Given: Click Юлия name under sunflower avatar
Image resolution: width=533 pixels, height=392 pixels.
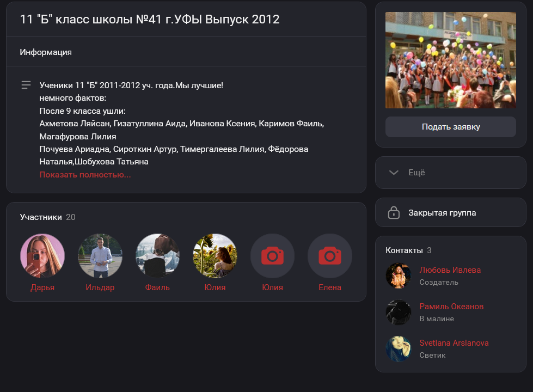Looking at the screenshot, I should pos(215,287).
